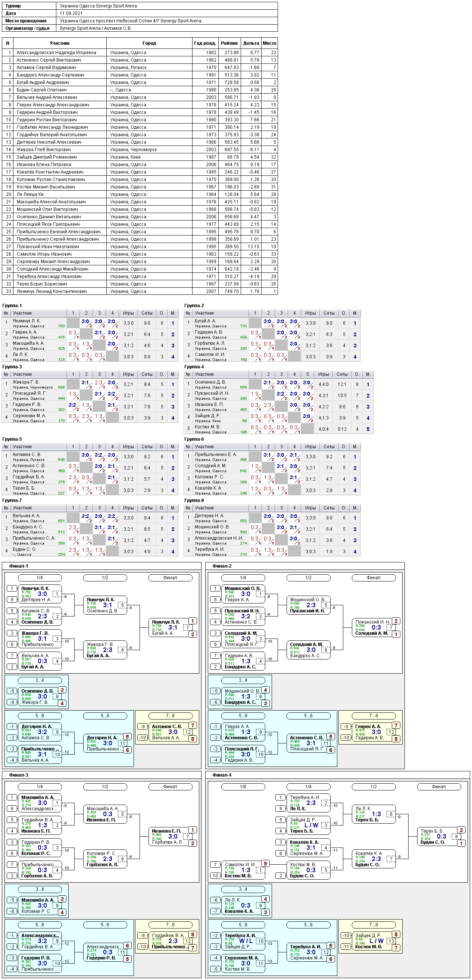
Task: Select 'Костюк М. В.' row in Группа-4
Action: click(279, 429)
